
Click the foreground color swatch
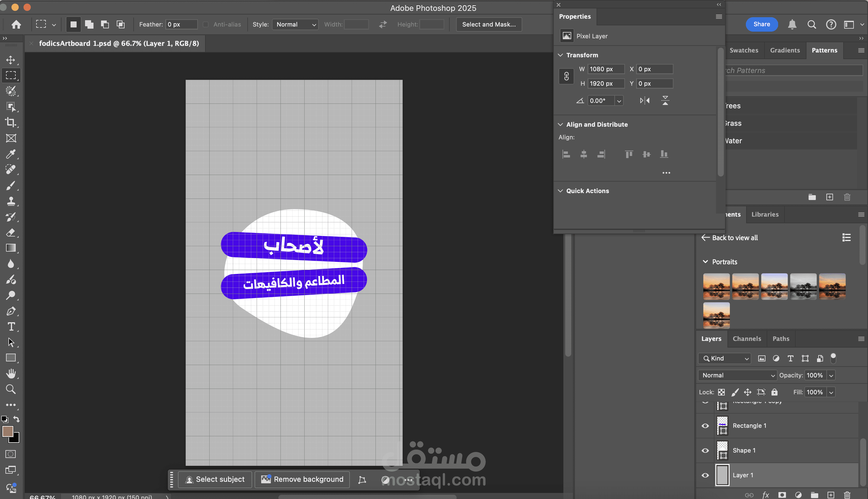(8, 431)
